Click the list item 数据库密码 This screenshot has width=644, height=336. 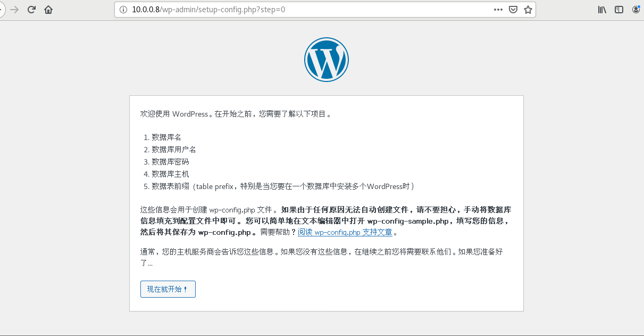point(170,162)
